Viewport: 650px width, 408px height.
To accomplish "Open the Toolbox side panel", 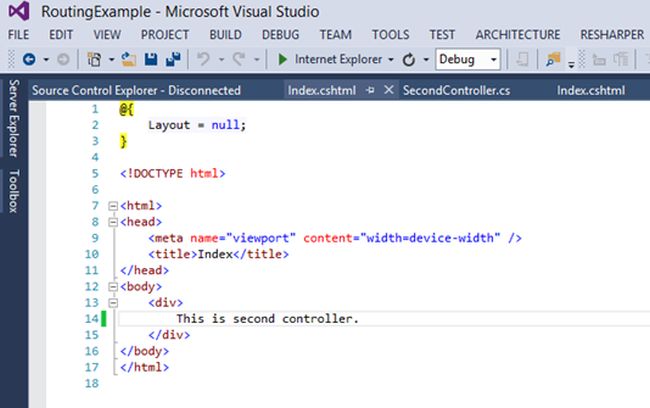I will [14, 190].
